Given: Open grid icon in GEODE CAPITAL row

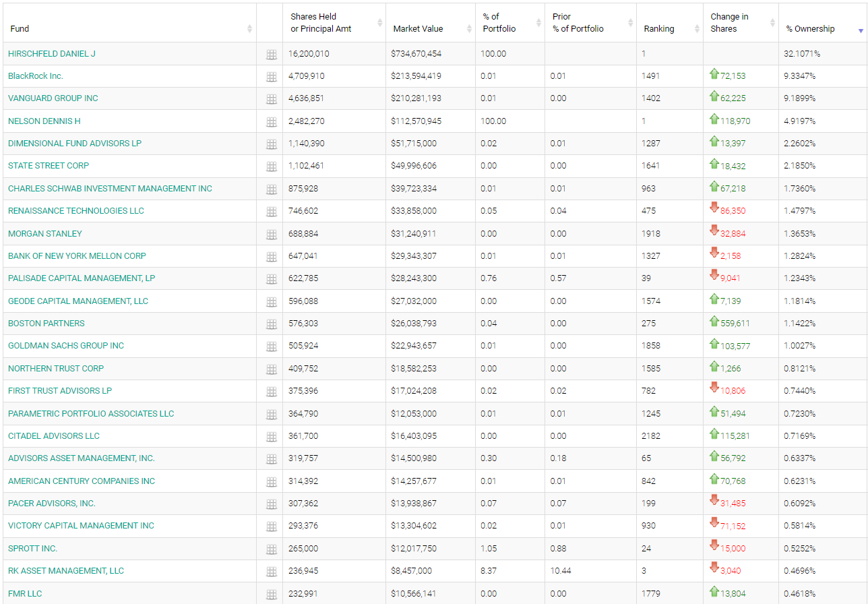Looking at the screenshot, I should point(272,302).
